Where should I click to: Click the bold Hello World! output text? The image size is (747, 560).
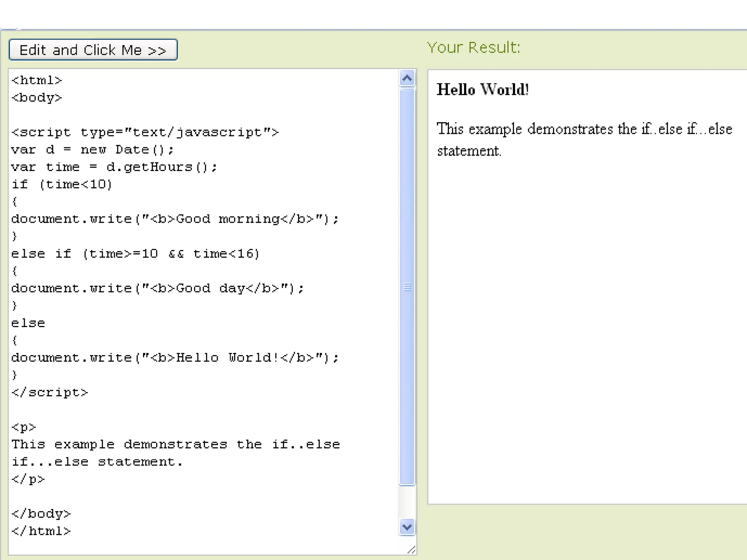click(x=483, y=90)
